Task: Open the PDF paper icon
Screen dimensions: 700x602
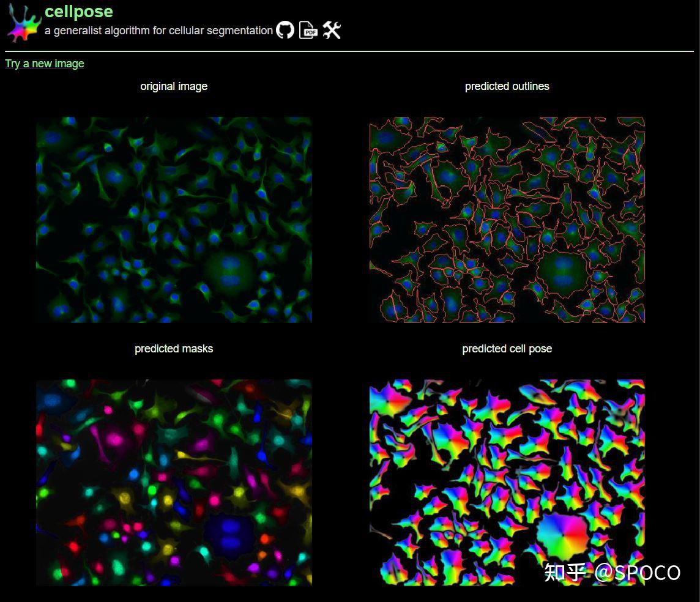Action: (308, 31)
